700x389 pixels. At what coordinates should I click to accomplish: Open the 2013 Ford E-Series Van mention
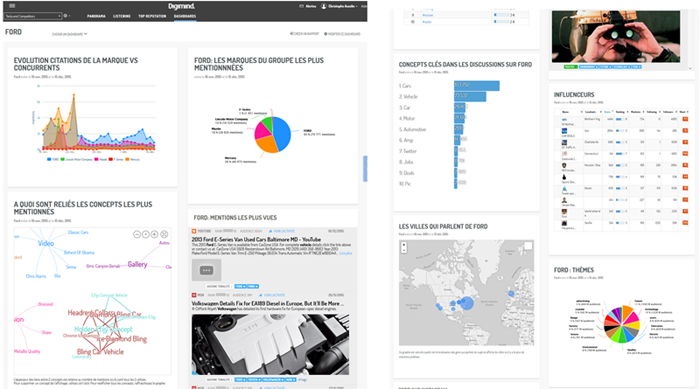[256, 240]
